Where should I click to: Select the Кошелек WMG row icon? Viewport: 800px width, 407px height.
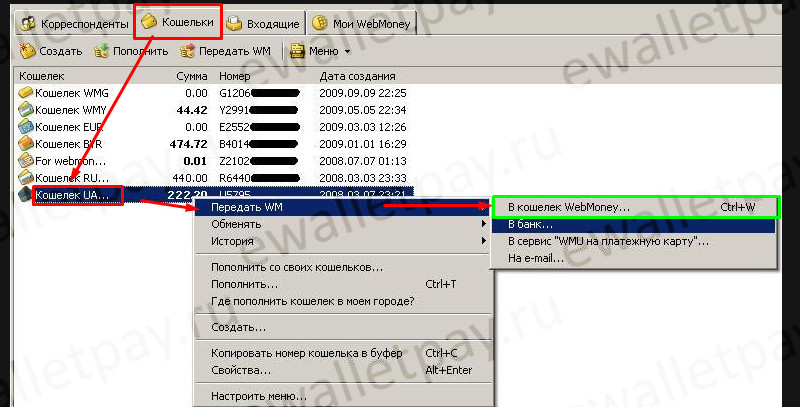[x=26, y=93]
